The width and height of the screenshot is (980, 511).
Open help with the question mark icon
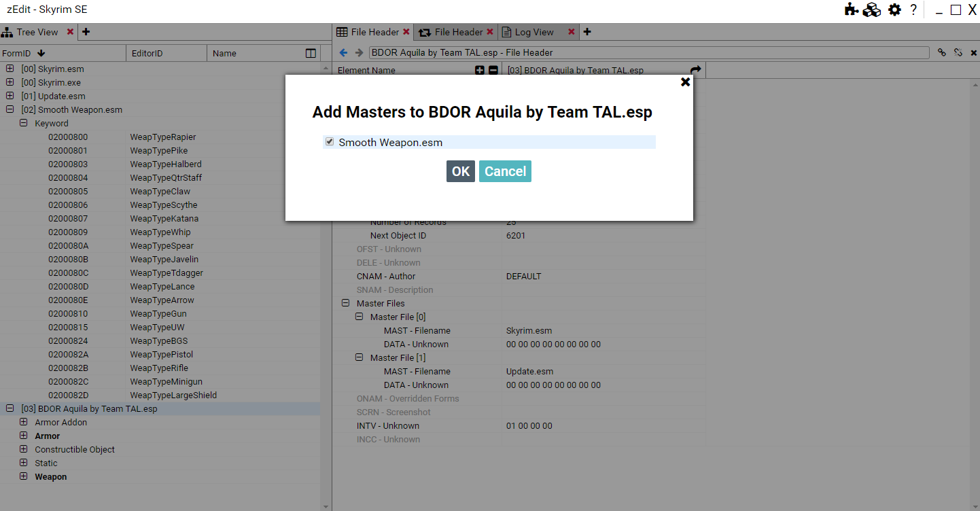coord(913,10)
